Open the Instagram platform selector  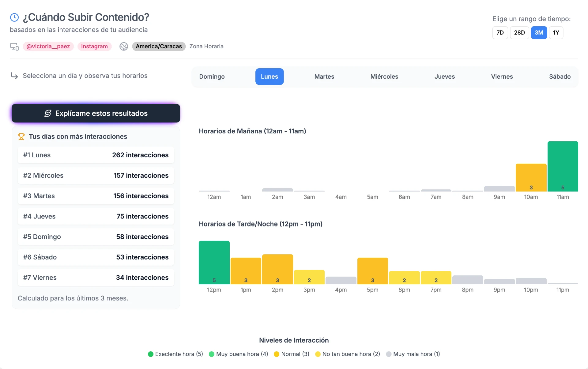[x=94, y=47]
